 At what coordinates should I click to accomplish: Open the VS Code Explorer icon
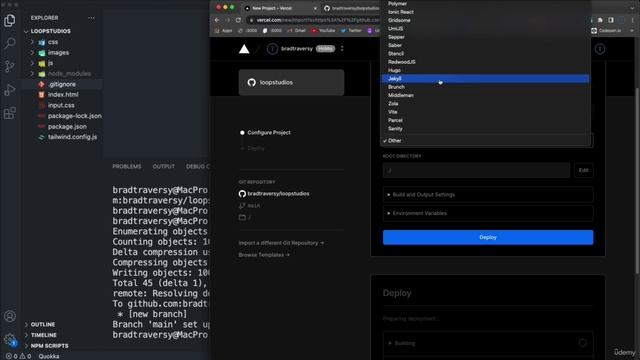(10, 20)
